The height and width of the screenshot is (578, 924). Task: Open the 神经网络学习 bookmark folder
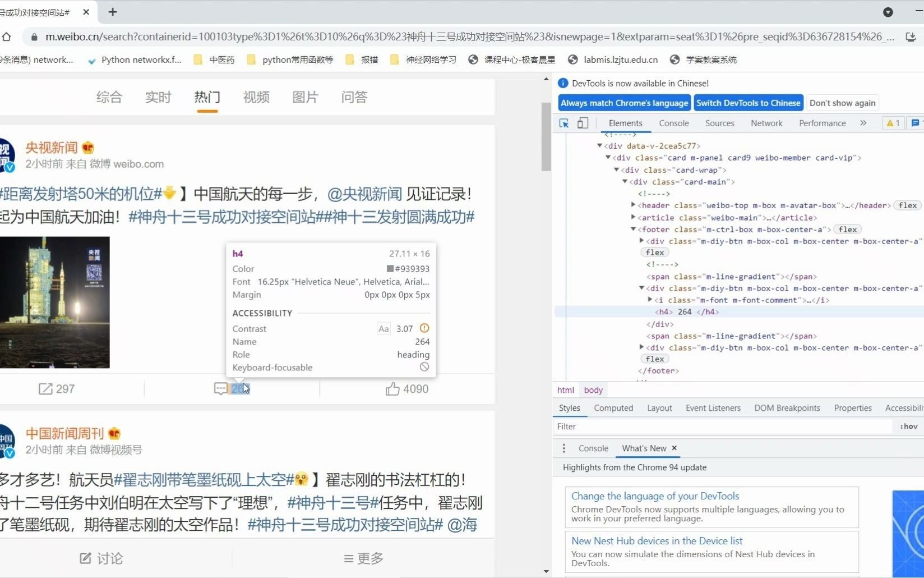pos(423,59)
